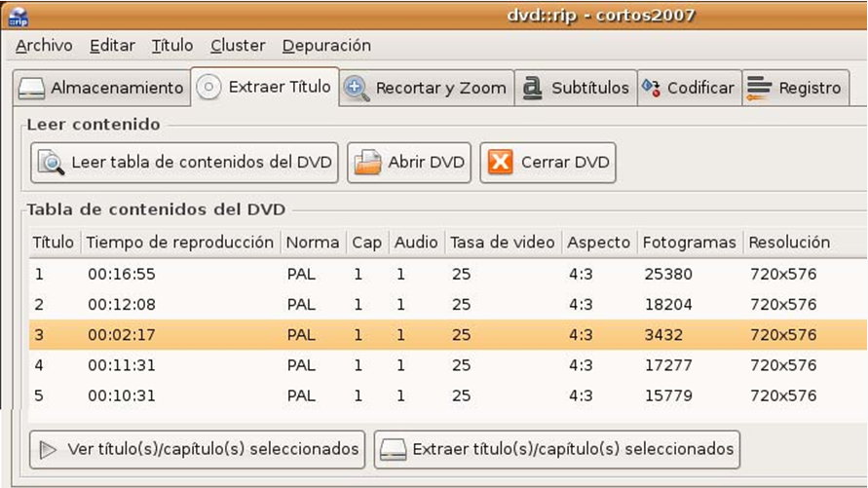Viewport: 868px width, 488px height.
Task: Click the open folder icon in Abrir DVD
Action: click(367, 163)
